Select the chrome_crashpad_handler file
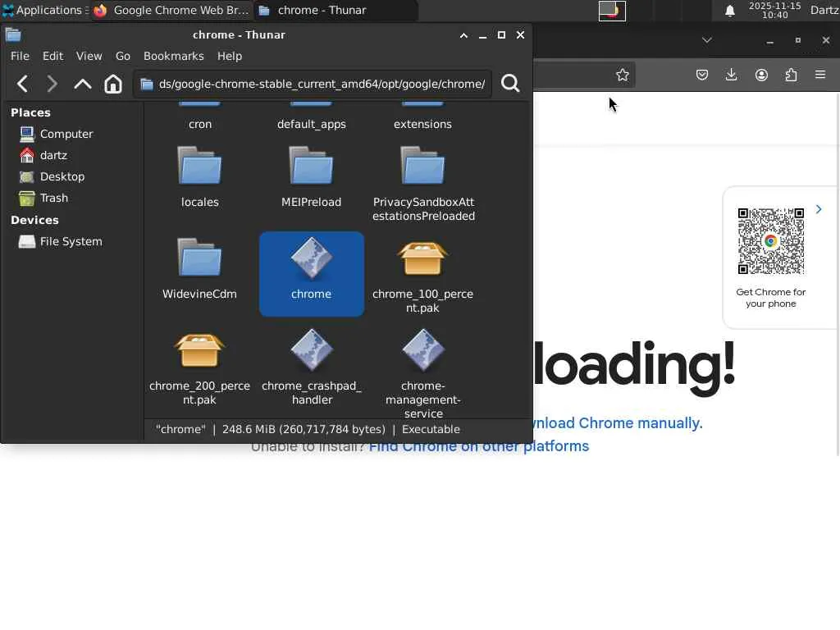The image size is (840, 630). pos(312,368)
